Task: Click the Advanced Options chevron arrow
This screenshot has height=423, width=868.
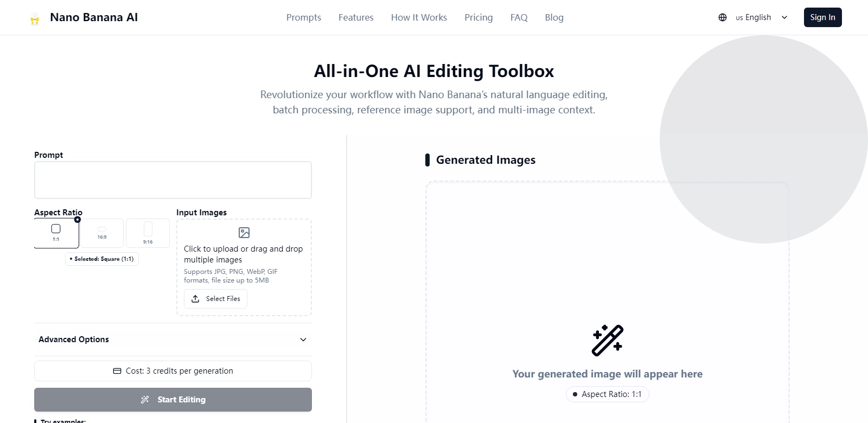Action: point(303,339)
